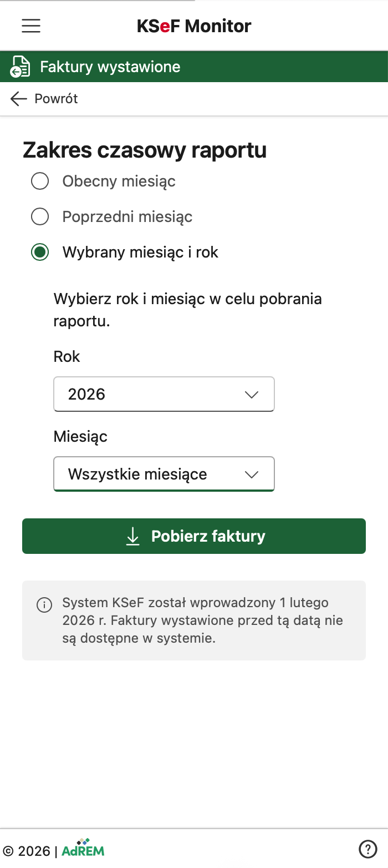388x868 pixels.
Task: Open the Miesiąc dropdown showing Wszystkie miesiące
Action: [x=164, y=474]
